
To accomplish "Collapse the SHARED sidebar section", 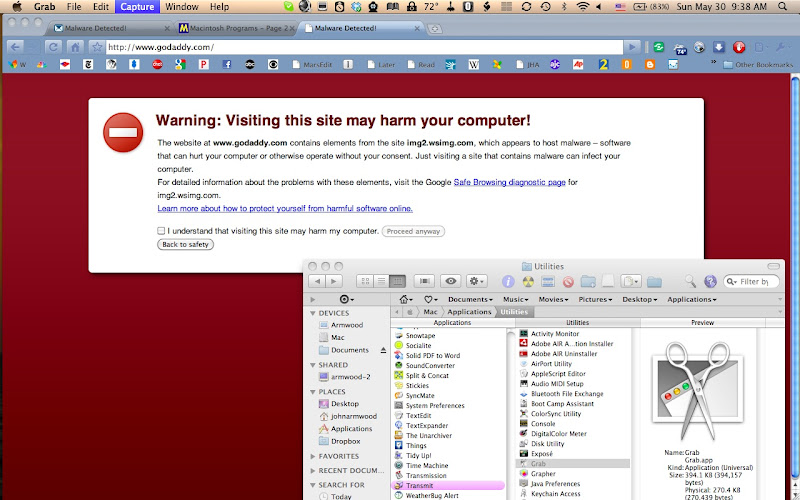I will (313, 365).
